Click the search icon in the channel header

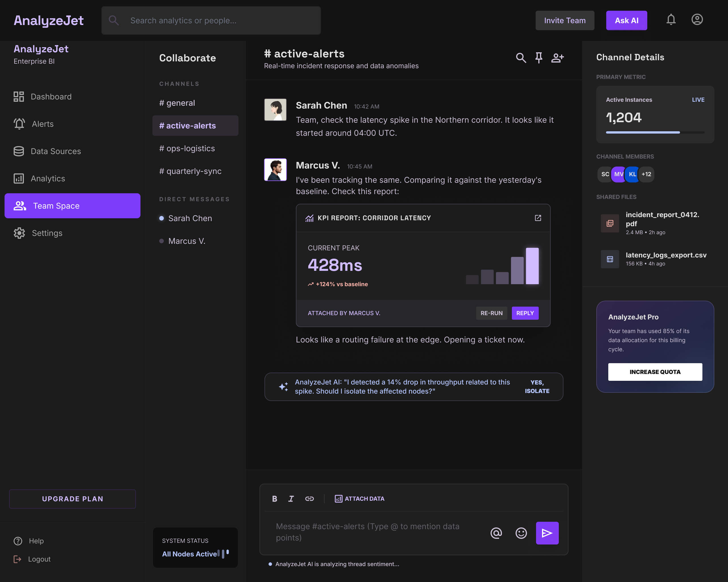pyautogui.click(x=521, y=58)
